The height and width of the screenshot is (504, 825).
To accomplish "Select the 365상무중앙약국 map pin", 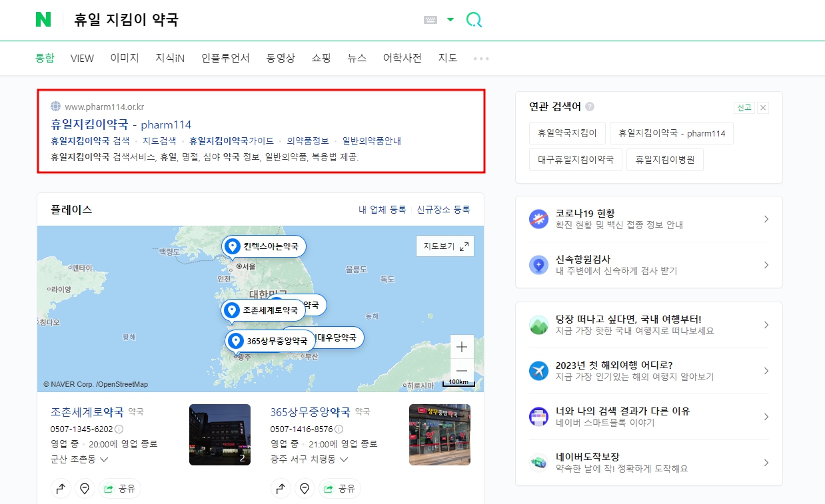I will tap(270, 341).
